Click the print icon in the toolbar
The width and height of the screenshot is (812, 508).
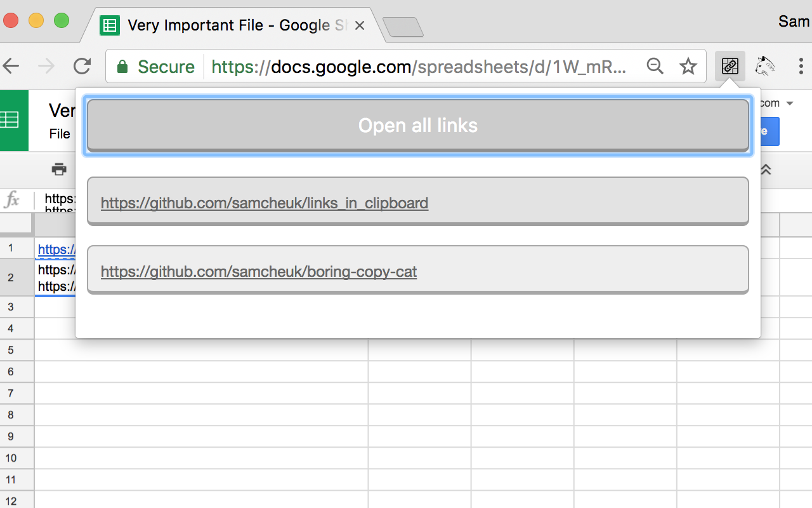(x=59, y=169)
